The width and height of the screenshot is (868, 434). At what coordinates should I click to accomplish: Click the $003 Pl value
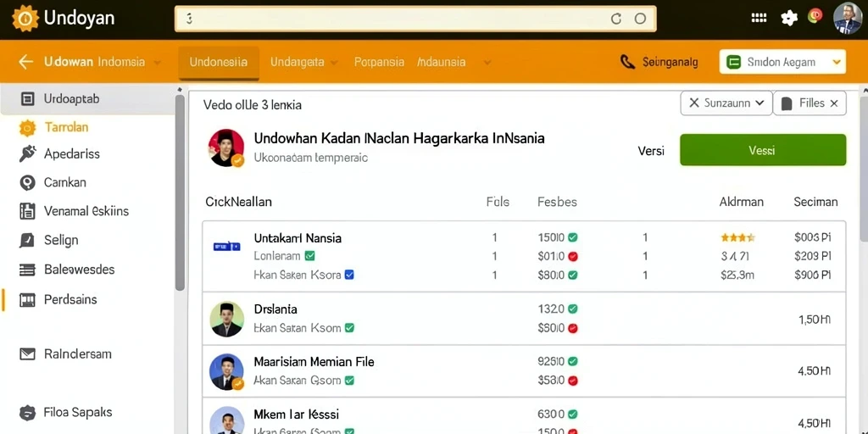812,238
